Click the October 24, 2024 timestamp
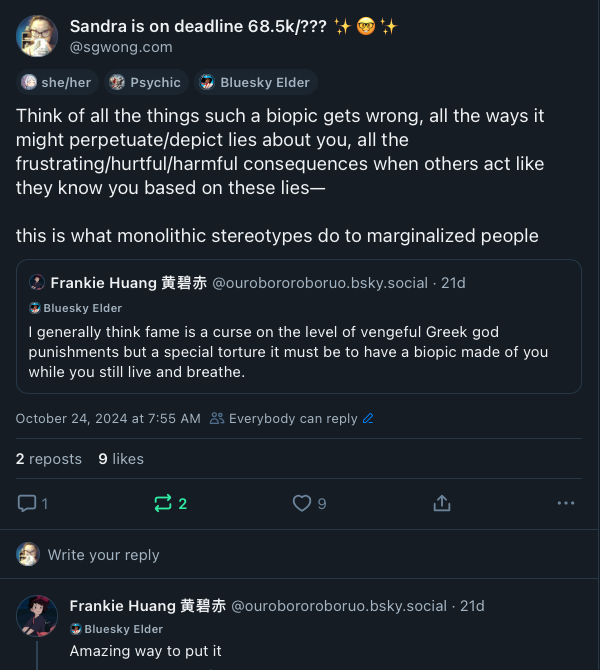 [x=108, y=419]
